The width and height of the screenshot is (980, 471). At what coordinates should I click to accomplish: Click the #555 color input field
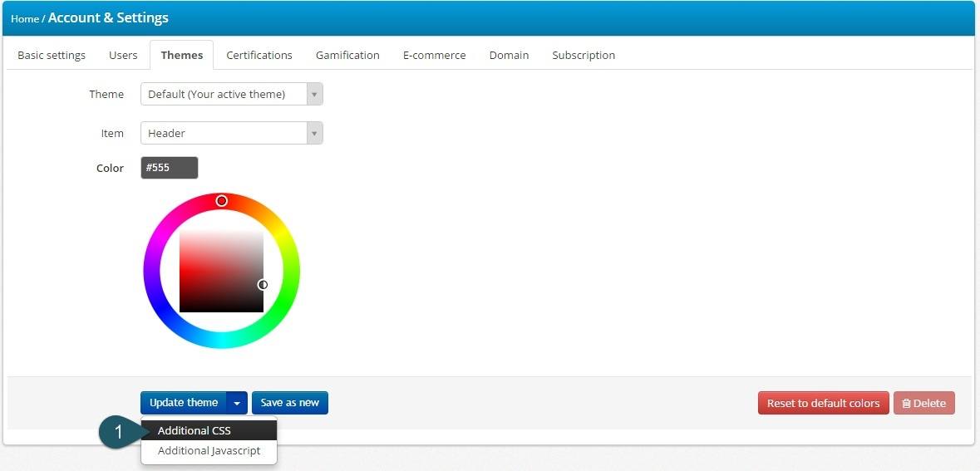[170, 168]
